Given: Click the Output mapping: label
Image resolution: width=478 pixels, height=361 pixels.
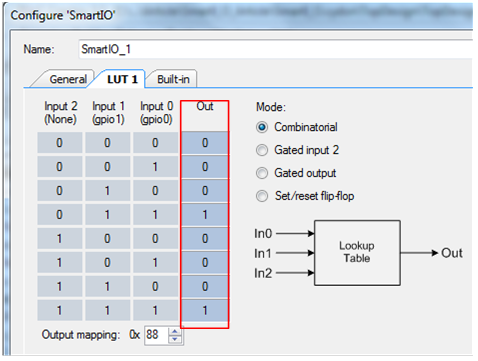Looking at the screenshot, I should point(80,335).
